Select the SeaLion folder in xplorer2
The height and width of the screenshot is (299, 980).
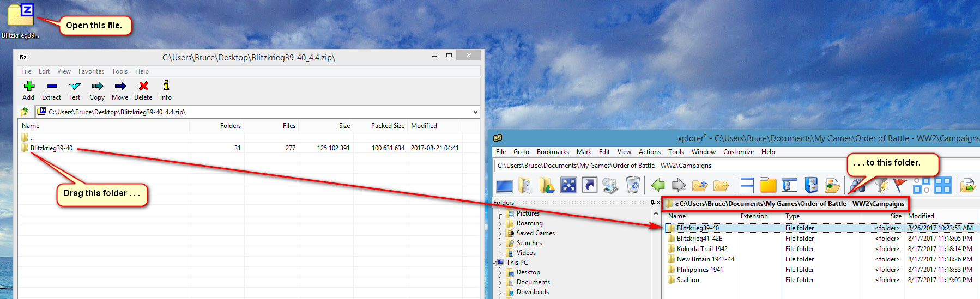point(688,280)
